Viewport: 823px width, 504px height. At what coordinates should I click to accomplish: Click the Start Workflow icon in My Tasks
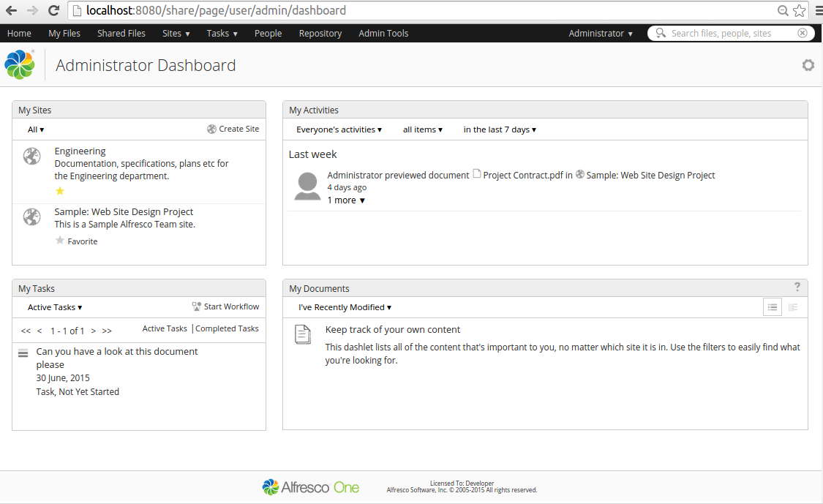(x=196, y=306)
